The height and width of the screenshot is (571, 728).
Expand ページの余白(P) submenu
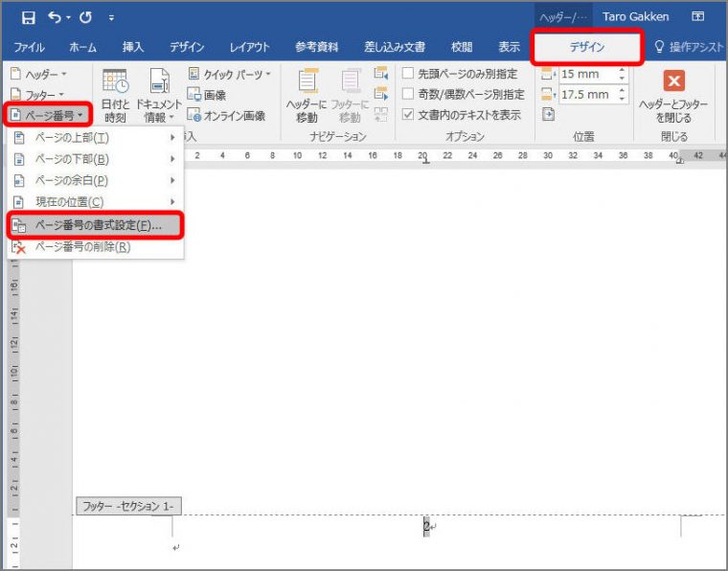pyautogui.click(x=95, y=180)
